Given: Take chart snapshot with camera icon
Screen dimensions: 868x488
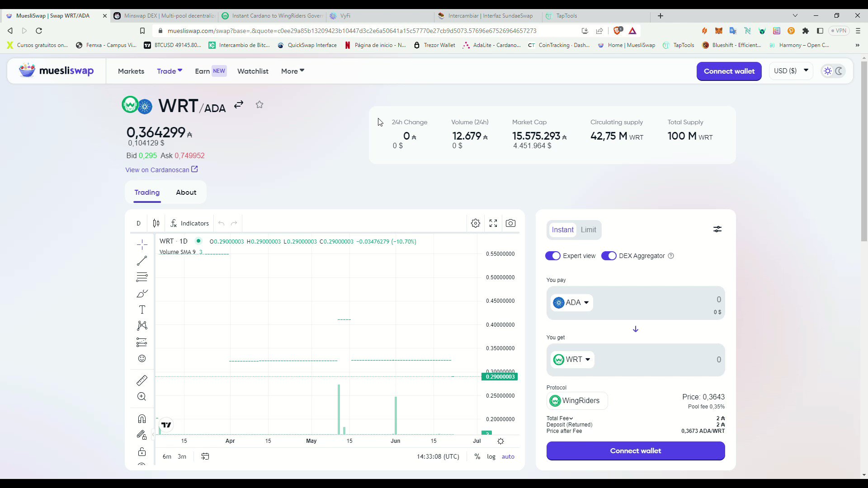Looking at the screenshot, I should 510,223.
